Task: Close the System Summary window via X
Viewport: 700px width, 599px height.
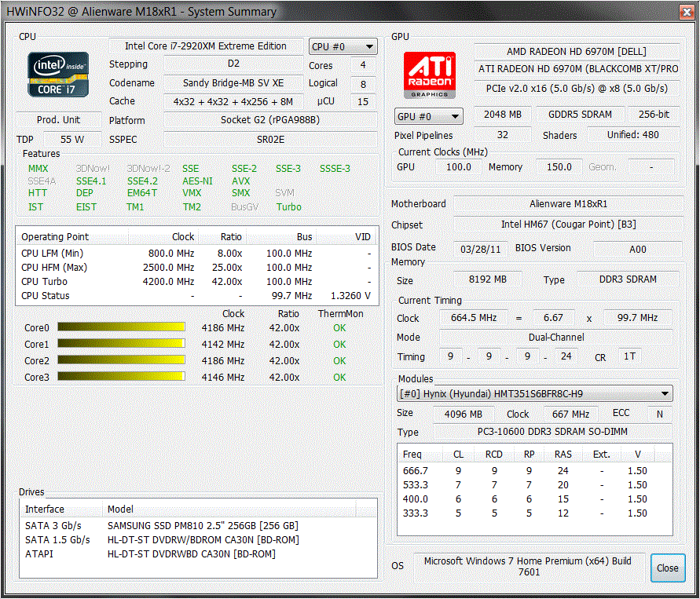Action: pos(687,12)
